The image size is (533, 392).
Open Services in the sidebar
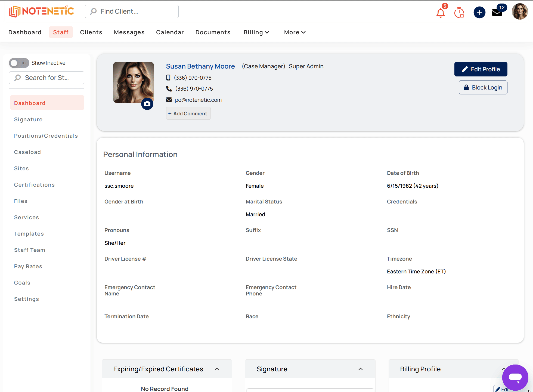pos(27,217)
